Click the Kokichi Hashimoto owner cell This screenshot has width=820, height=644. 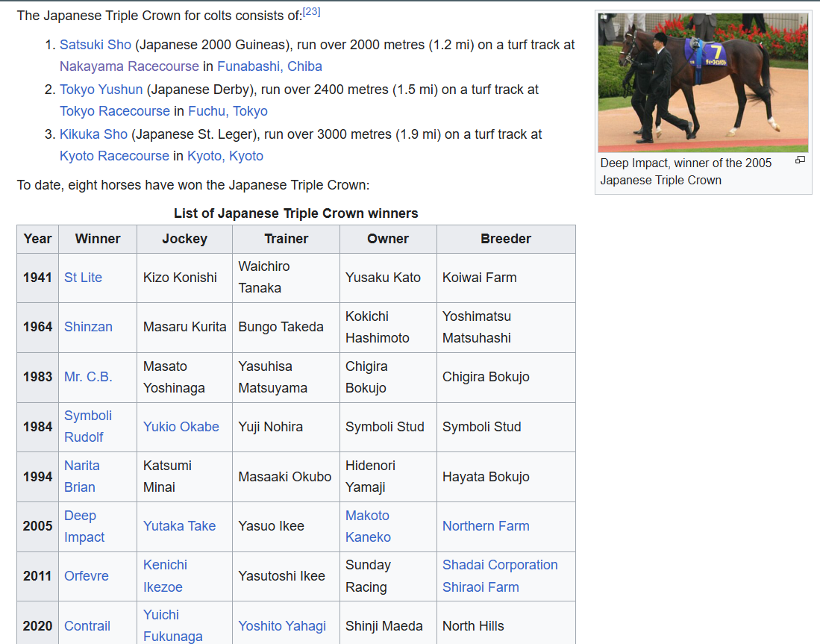[388, 328]
